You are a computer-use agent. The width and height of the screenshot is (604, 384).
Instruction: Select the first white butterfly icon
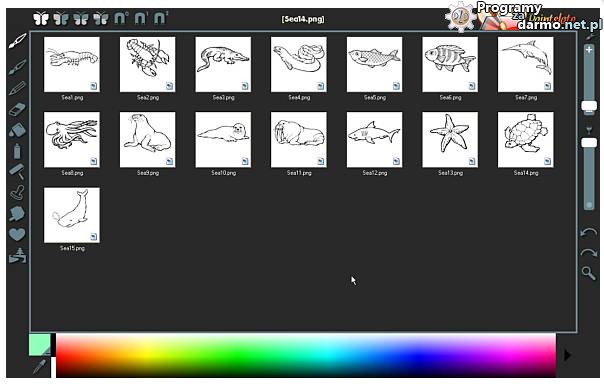point(41,18)
